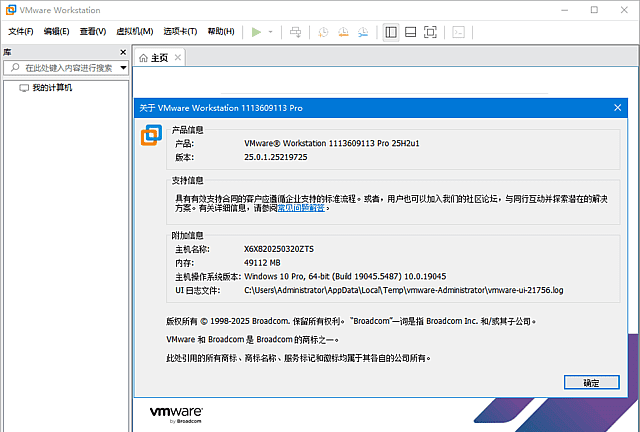Minimize the VMware Workstation window

[565, 10]
